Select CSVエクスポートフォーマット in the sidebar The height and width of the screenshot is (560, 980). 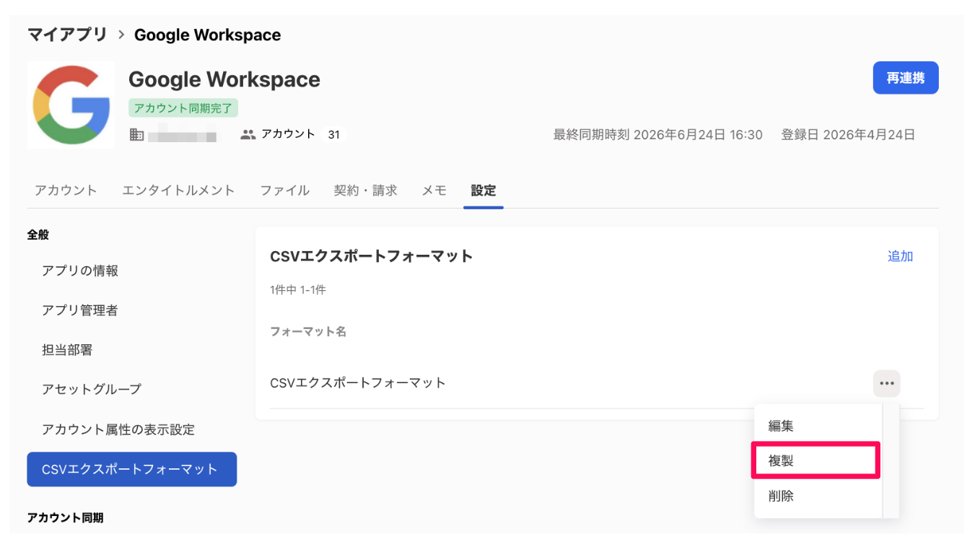131,469
